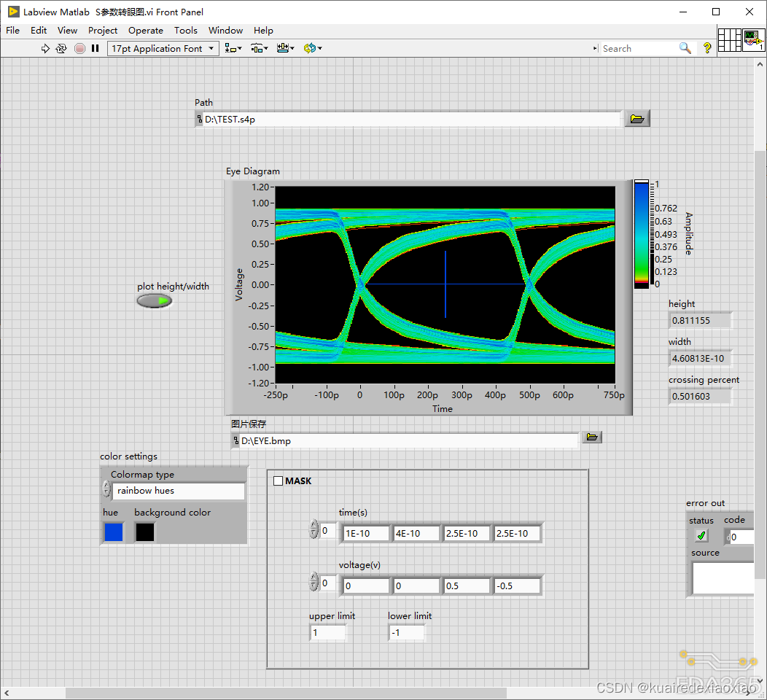
Task: Show the Context Help window
Action: 706,48
